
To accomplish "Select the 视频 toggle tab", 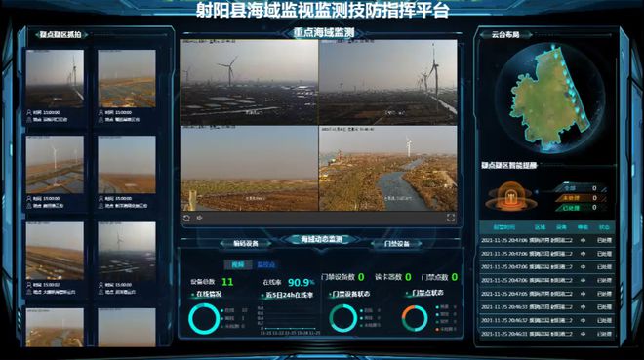I will click(x=238, y=264).
